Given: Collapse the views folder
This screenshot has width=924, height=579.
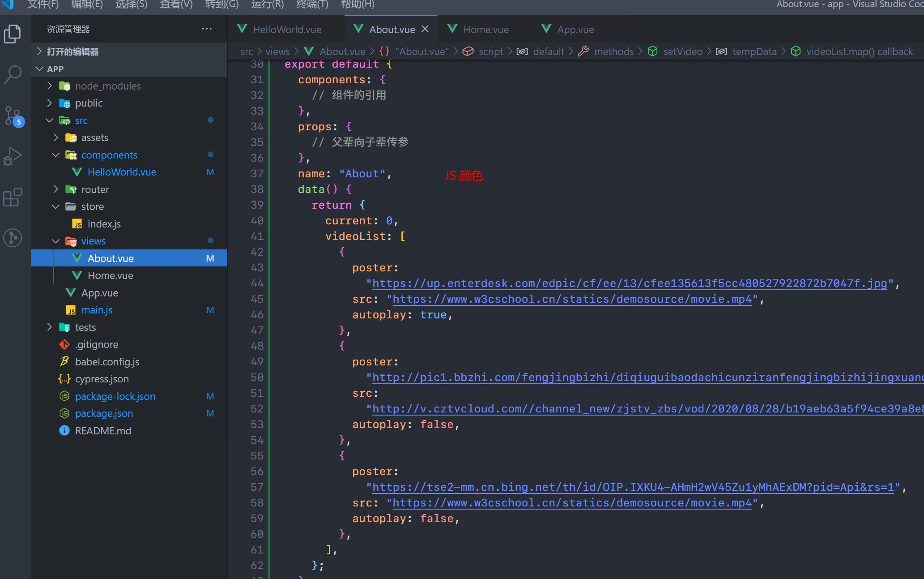Looking at the screenshot, I should click(129, 241).
